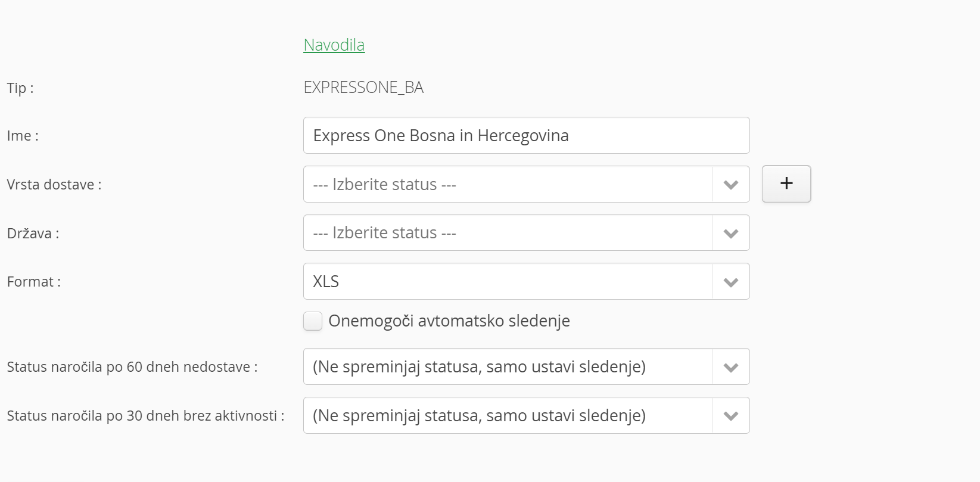This screenshot has width=980, height=482.
Task: Enable Onemogoči avtomatsko sledenje checkbox
Action: pyautogui.click(x=313, y=321)
